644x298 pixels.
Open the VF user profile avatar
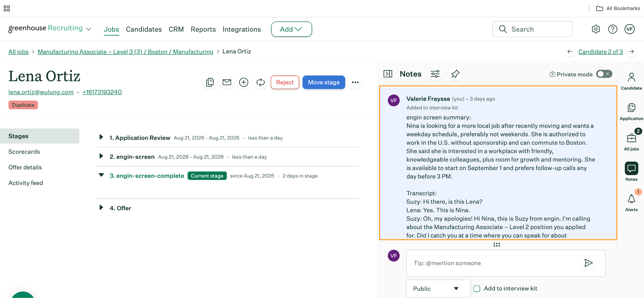(x=630, y=29)
